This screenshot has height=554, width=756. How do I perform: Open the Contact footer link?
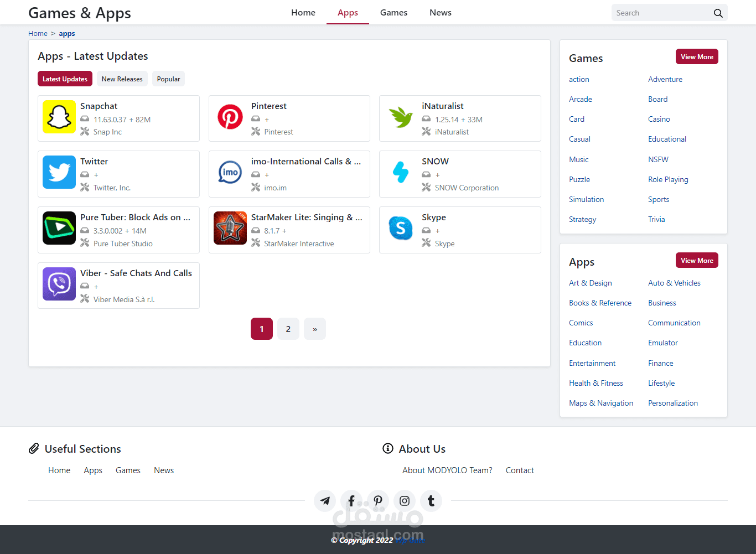(520, 470)
